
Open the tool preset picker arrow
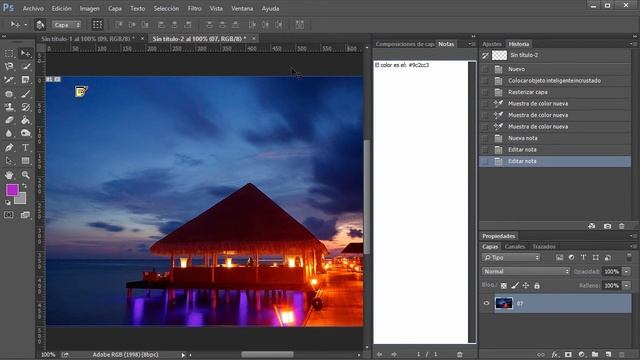point(25,25)
